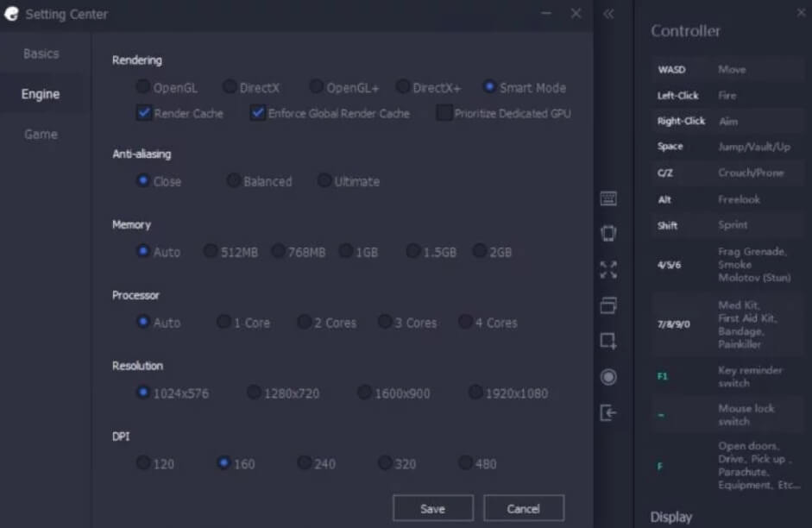Viewport: 812px width, 528px height.
Task: Select 1920x1080 resolution
Action: (475, 393)
